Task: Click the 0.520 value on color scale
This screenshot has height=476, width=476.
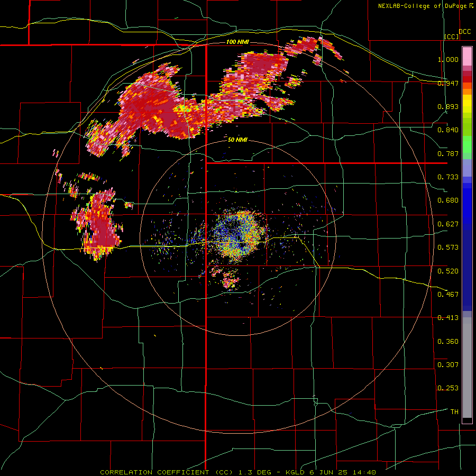Action: 448,271
